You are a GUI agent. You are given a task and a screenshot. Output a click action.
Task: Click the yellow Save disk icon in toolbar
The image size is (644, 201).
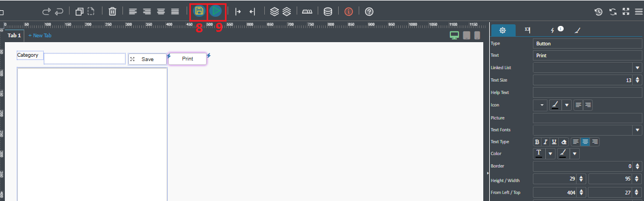click(x=199, y=11)
